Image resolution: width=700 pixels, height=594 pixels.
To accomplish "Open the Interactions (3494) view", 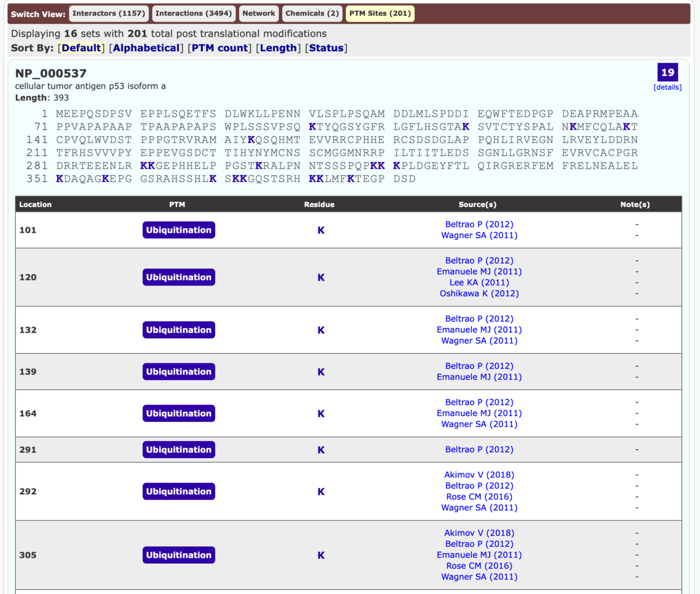I will pyautogui.click(x=194, y=13).
